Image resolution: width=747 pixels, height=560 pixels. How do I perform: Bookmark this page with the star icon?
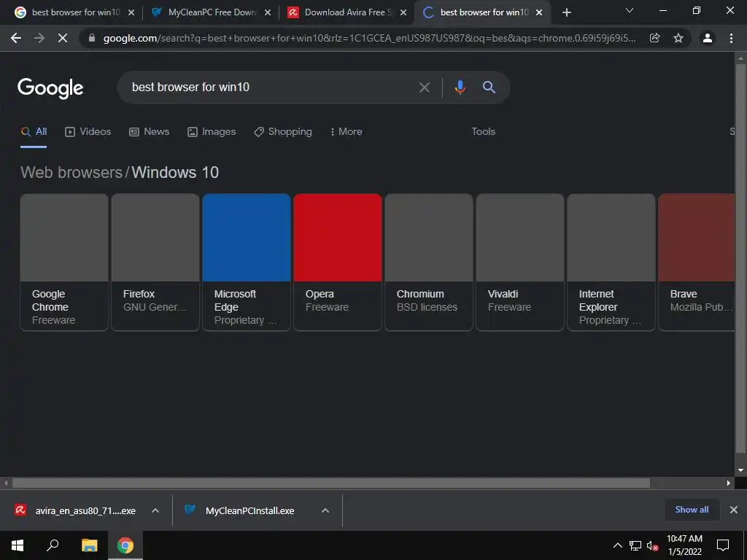[678, 38]
